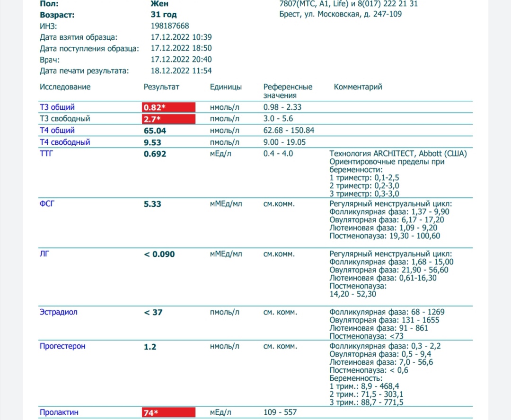Click the LH result '< 0.090'

click(159, 254)
